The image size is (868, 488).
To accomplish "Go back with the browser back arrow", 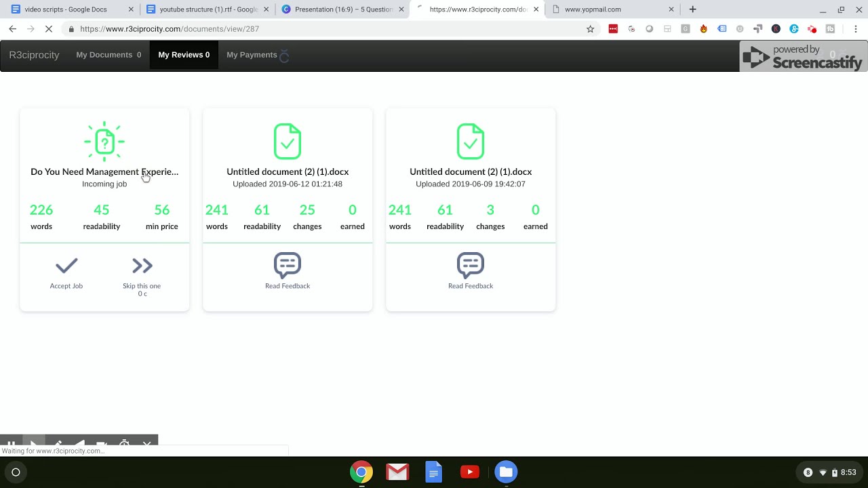I will pyautogui.click(x=12, y=29).
